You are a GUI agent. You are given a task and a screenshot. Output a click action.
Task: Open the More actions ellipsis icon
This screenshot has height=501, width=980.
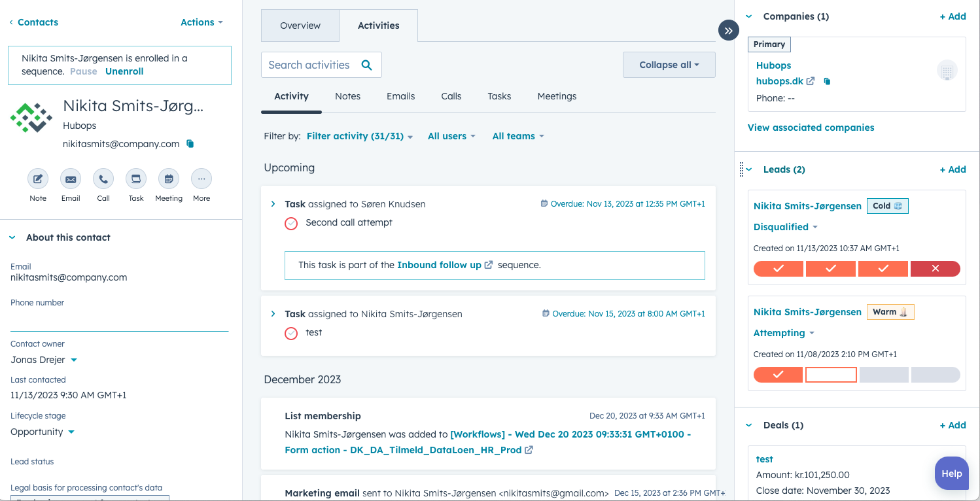click(201, 179)
